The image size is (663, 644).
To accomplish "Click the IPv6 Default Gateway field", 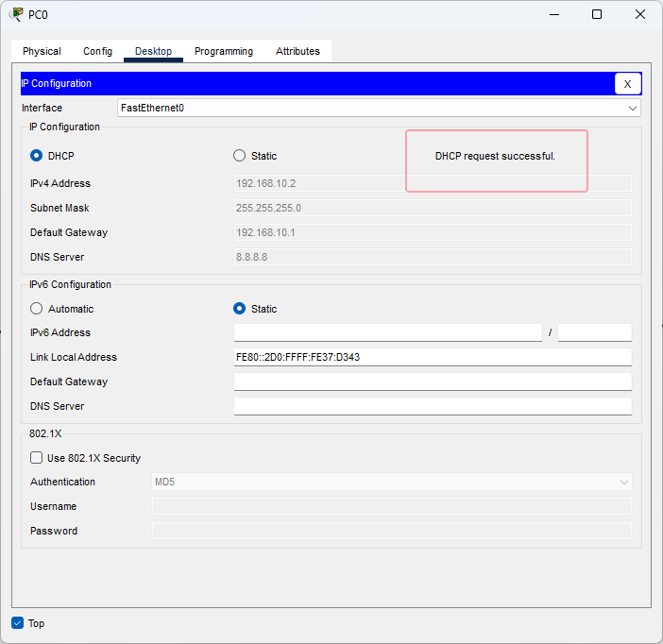I will [432, 381].
